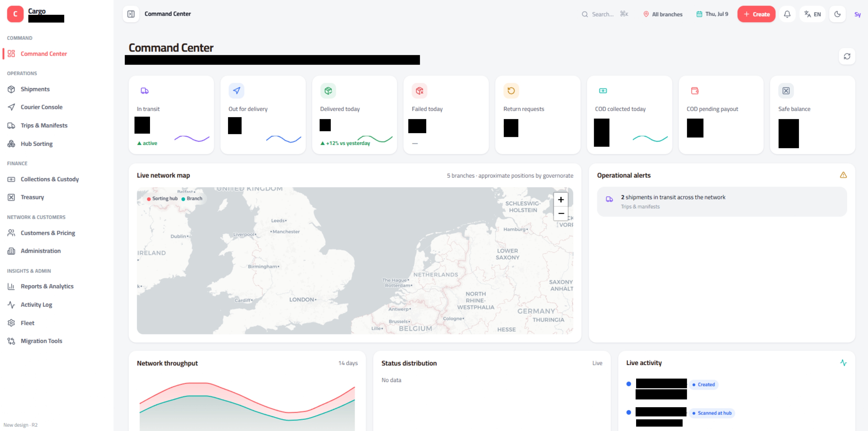Click the Return requests icon
Viewport: 868px width, 431px height.
[x=511, y=91]
